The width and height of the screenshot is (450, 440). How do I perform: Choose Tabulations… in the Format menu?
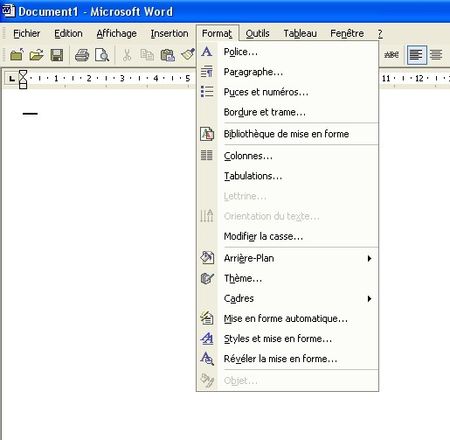pos(288,176)
